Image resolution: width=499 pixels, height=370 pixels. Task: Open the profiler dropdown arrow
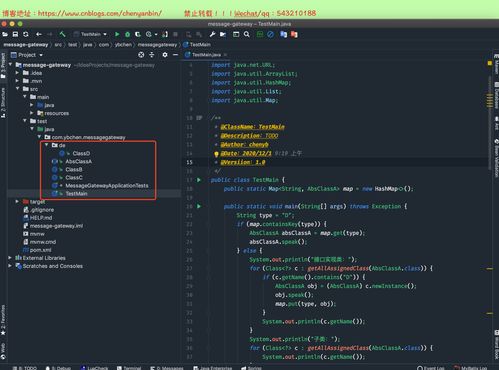tap(156, 34)
